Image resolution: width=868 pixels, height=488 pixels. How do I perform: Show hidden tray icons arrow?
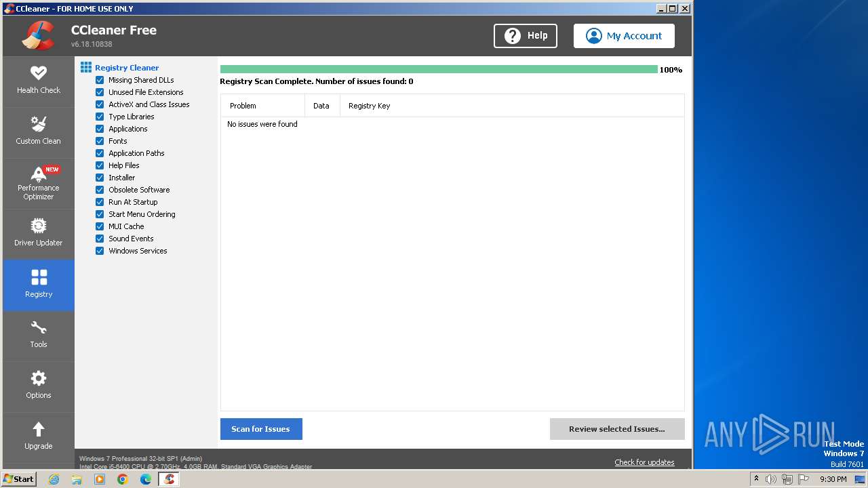(756, 479)
